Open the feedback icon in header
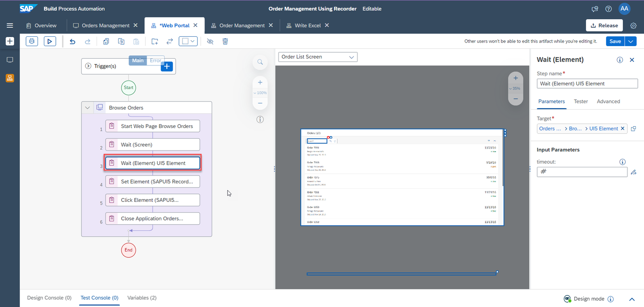 tap(595, 9)
